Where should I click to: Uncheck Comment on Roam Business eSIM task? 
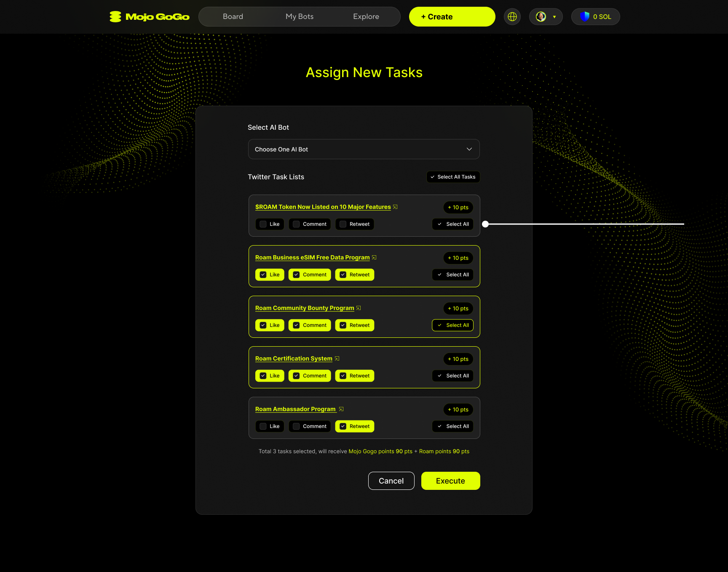click(x=296, y=275)
